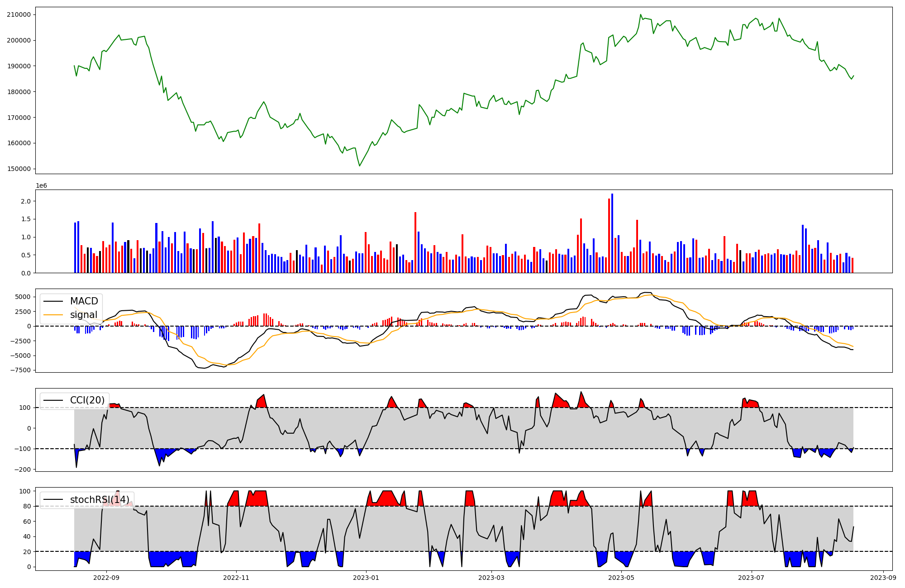Click the orange signal legend line swatch
The image size is (905, 588).
pyautogui.click(x=54, y=315)
